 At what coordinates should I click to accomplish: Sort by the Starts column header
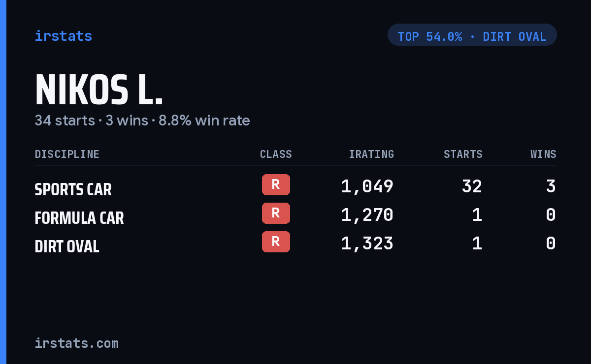tap(463, 154)
